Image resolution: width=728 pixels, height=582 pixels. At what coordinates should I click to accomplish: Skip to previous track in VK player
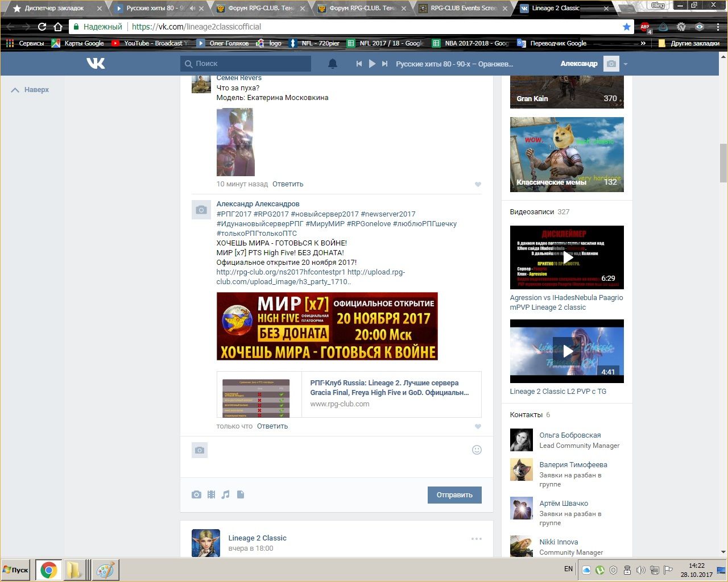click(359, 64)
